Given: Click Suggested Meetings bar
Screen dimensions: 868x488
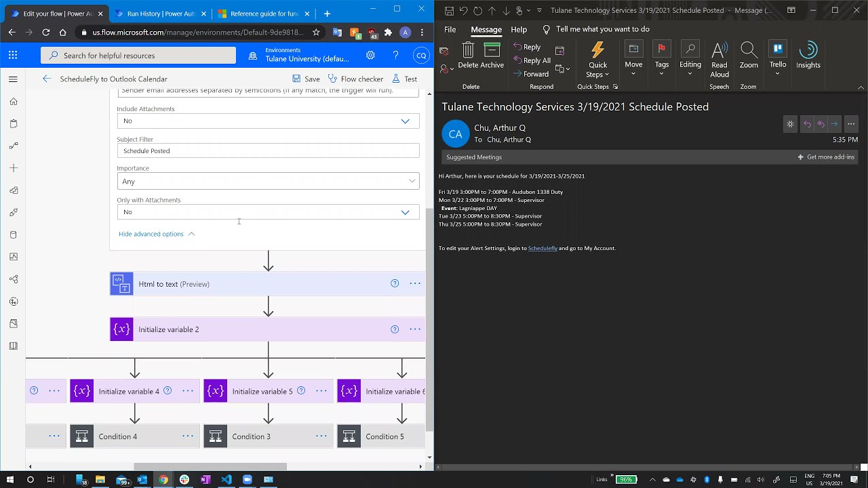Looking at the screenshot, I should click(x=474, y=157).
